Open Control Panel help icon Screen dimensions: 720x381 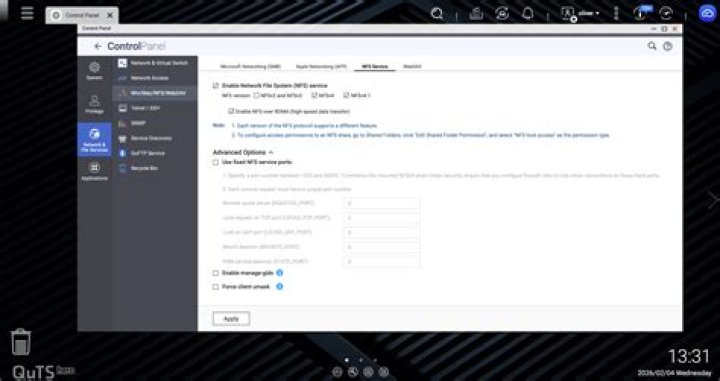[x=668, y=46]
